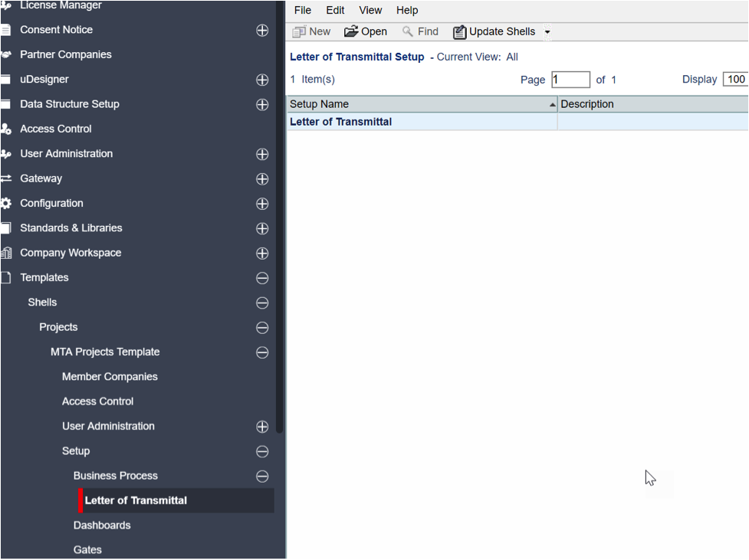Click the user icon beside top-level User Administration

[x=5, y=154]
